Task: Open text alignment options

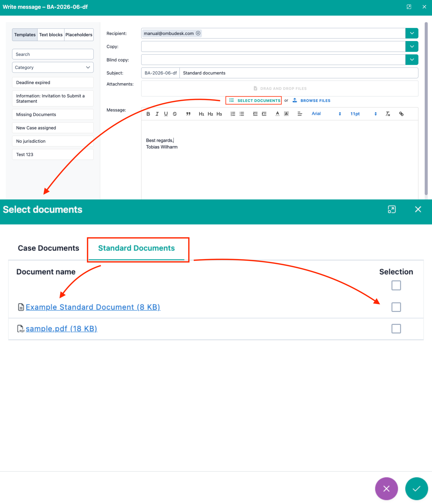Action: pos(300,114)
